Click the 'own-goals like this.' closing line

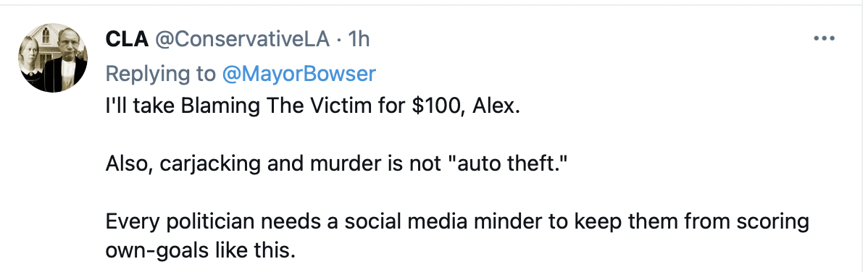click(x=201, y=250)
